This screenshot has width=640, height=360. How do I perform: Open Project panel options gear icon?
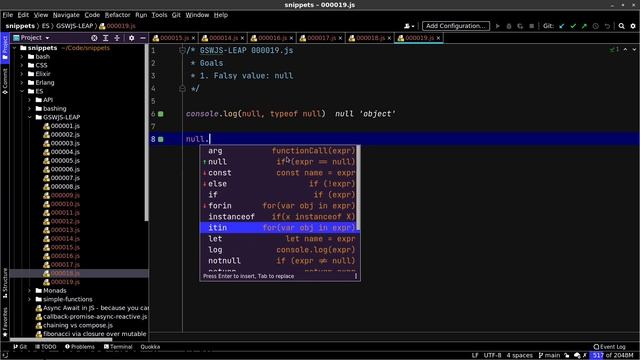[x=131, y=38]
